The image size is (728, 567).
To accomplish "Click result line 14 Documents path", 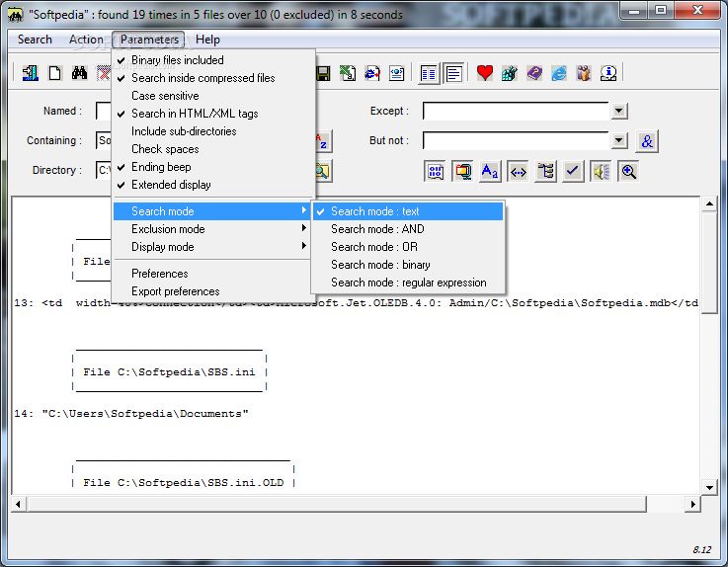I will [131, 413].
